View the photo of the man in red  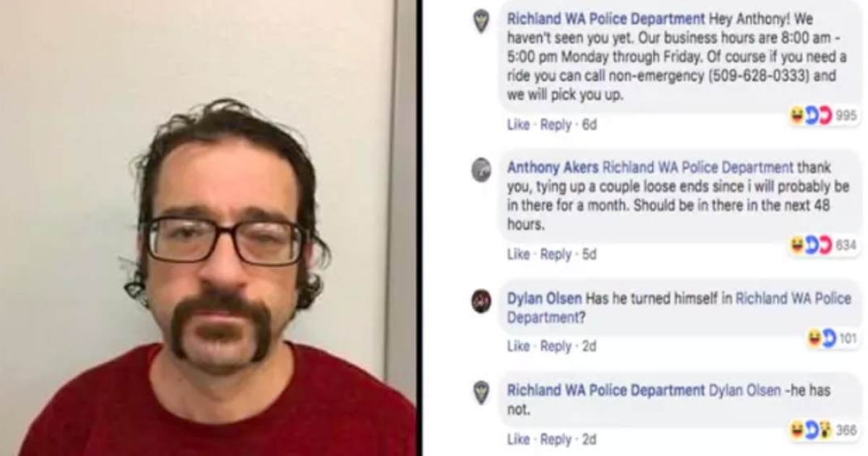[x=208, y=228]
